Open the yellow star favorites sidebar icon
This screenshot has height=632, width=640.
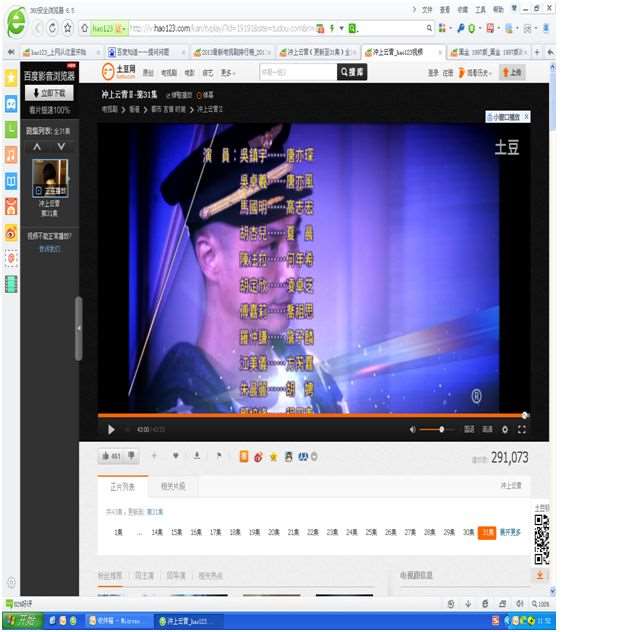pos(11,78)
